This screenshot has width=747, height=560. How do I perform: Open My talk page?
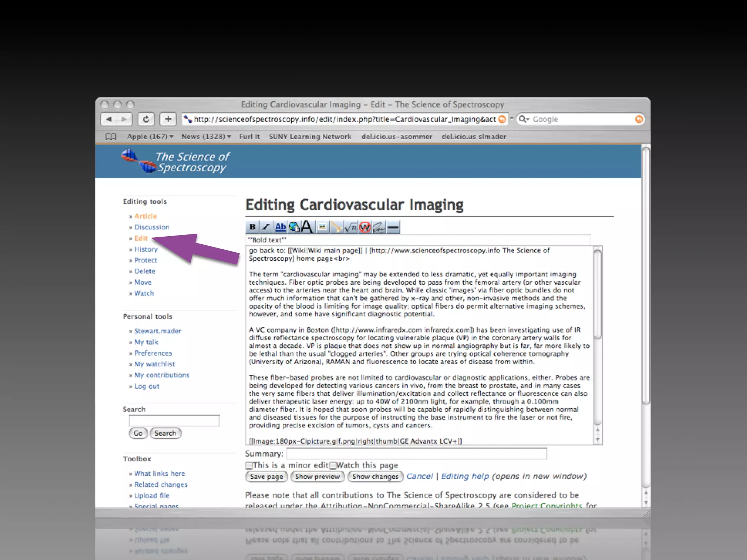[146, 342]
